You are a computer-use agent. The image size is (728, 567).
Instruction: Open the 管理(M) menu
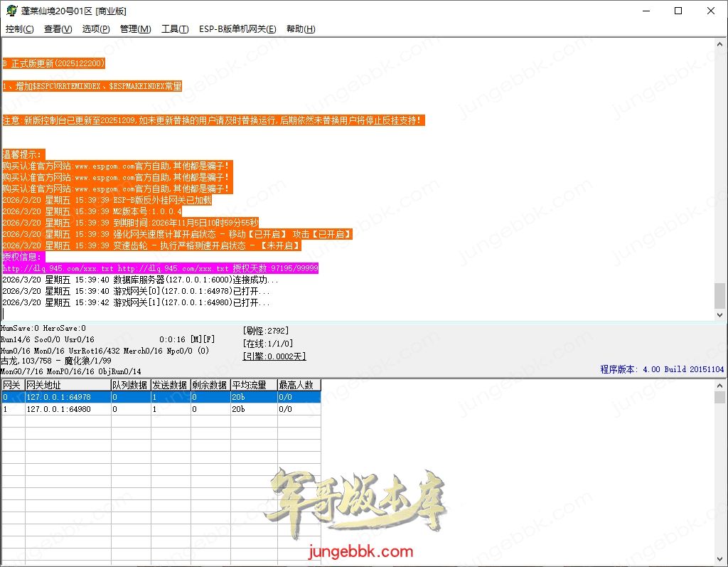pyautogui.click(x=135, y=29)
